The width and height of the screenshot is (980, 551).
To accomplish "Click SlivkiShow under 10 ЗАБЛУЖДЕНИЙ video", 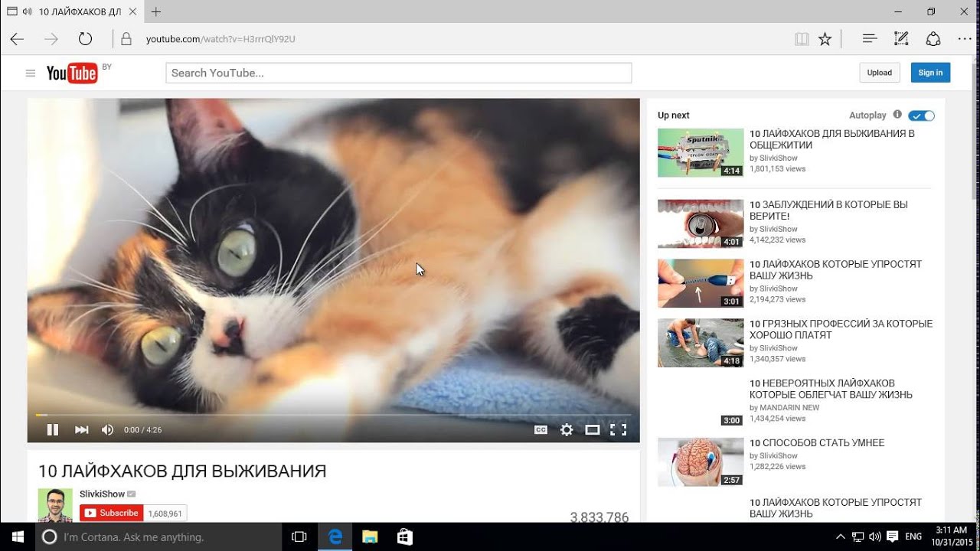I will click(778, 229).
